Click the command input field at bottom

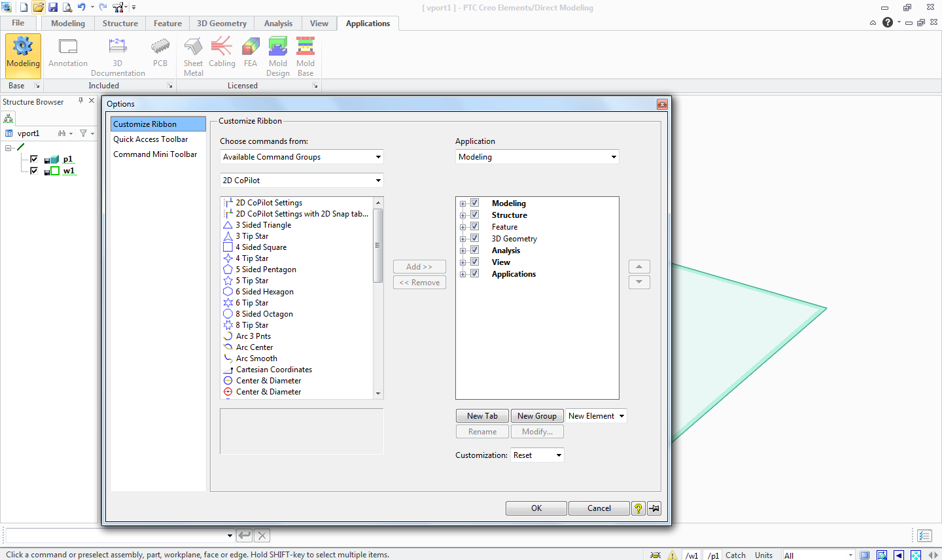point(120,536)
